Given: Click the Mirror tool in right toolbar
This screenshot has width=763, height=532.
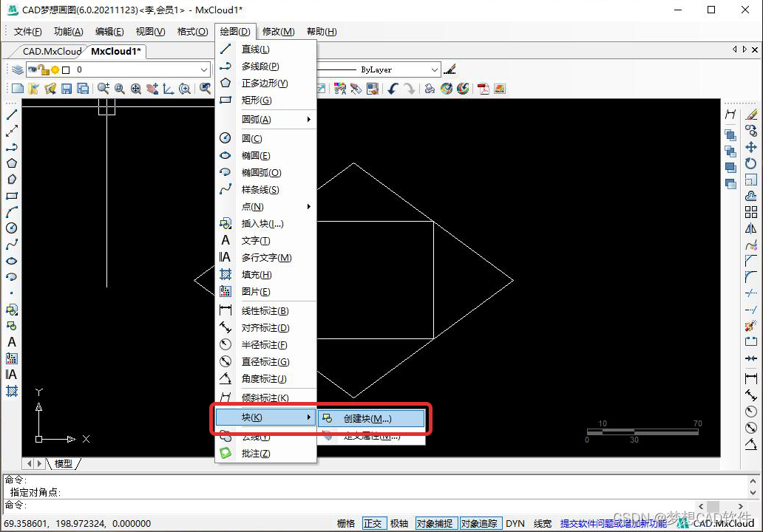Looking at the screenshot, I should pos(751,228).
